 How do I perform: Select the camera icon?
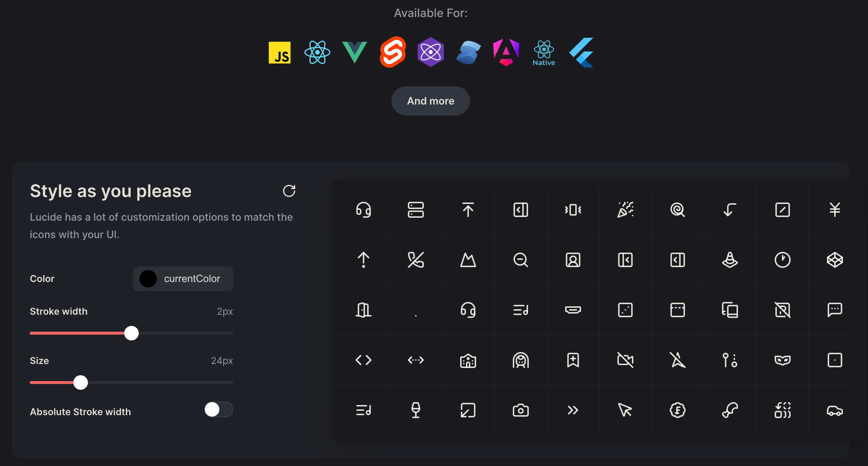click(520, 410)
